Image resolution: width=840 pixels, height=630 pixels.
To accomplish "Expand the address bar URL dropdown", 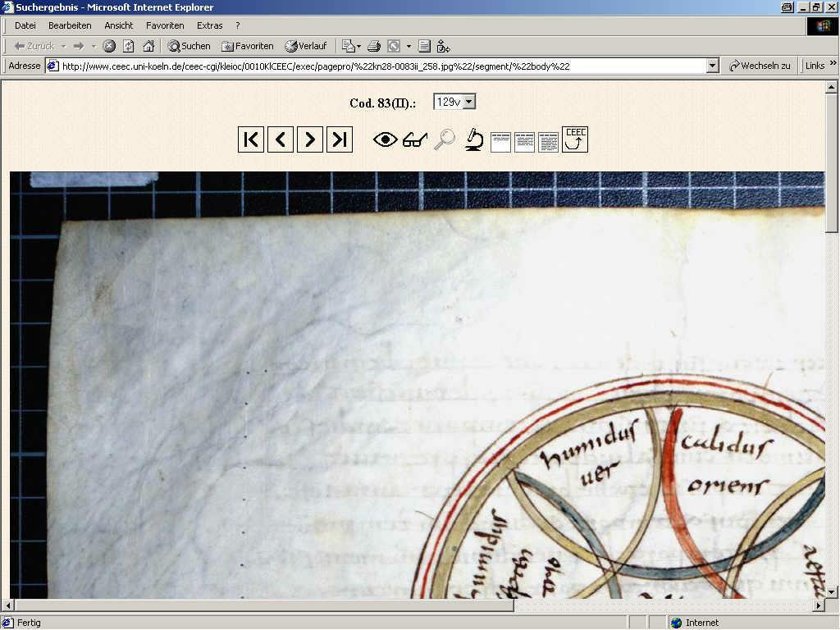I will tap(712, 66).
